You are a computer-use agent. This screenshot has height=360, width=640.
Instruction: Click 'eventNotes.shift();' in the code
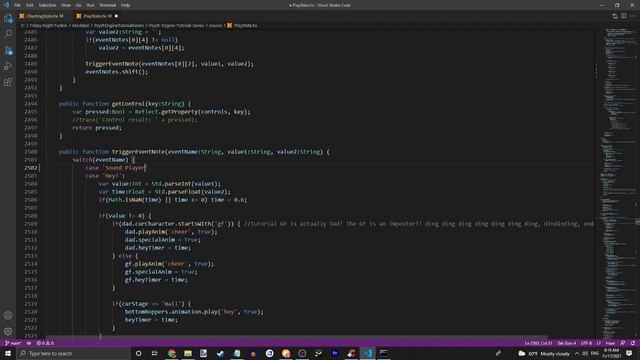[117, 72]
